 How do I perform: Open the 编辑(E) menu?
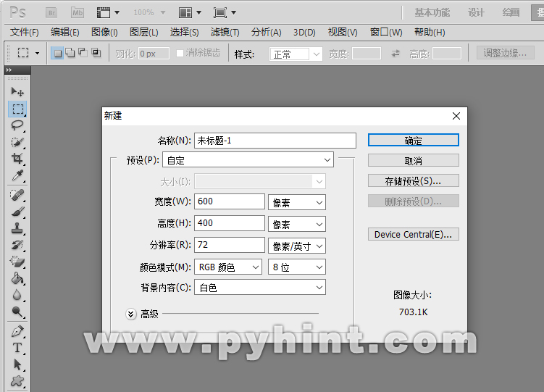tap(65, 33)
